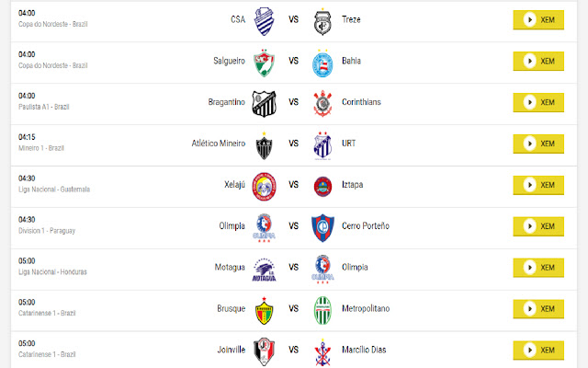This screenshot has width=588, height=368.
Task: Select the Brusque team crest
Action: (264, 311)
